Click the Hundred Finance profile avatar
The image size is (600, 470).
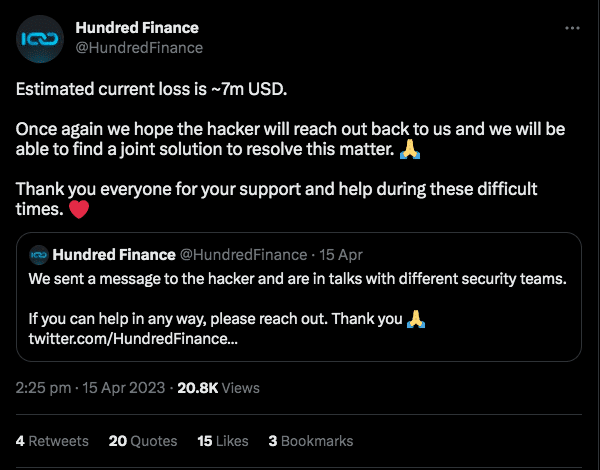tap(41, 37)
